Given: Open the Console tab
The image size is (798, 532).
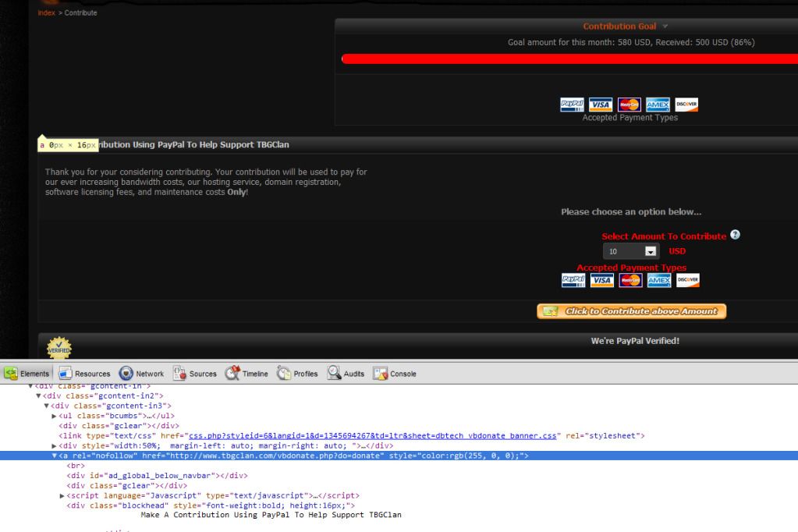Looking at the screenshot, I should pyautogui.click(x=395, y=374).
